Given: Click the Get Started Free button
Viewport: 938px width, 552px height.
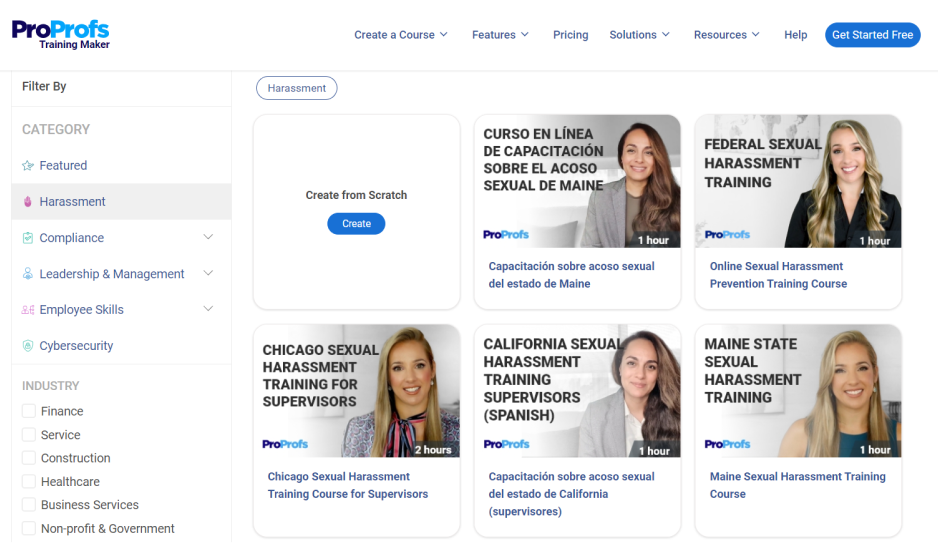Looking at the screenshot, I should [872, 35].
